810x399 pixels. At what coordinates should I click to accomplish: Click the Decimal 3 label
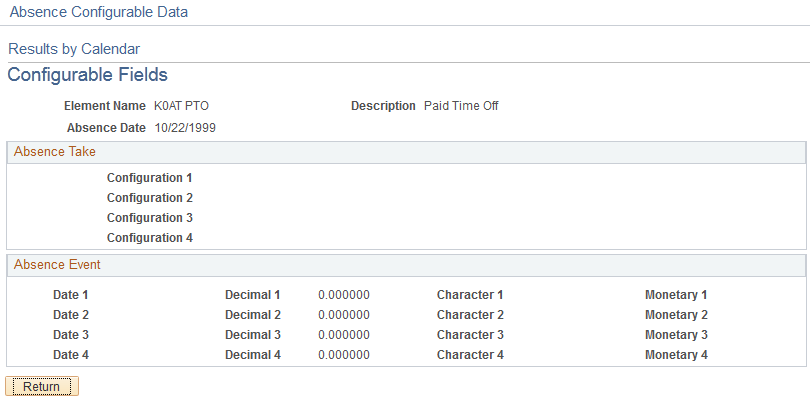[253, 335]
